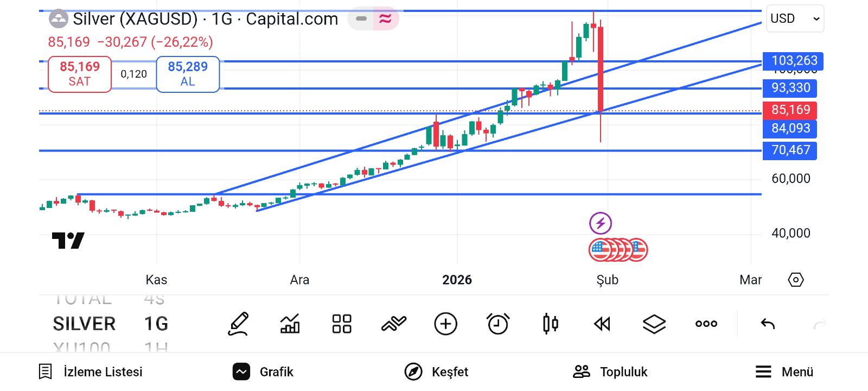Go to the Keşfet tab
Viewport: 868px width, 391px height.
click(x=437, y=372)
